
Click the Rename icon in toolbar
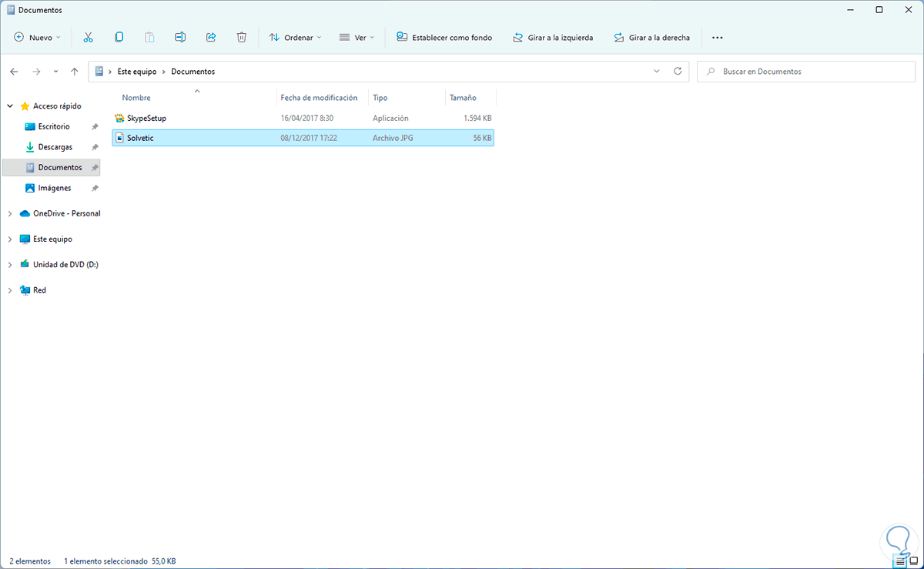pyautogui.click(x=180, y=37)
